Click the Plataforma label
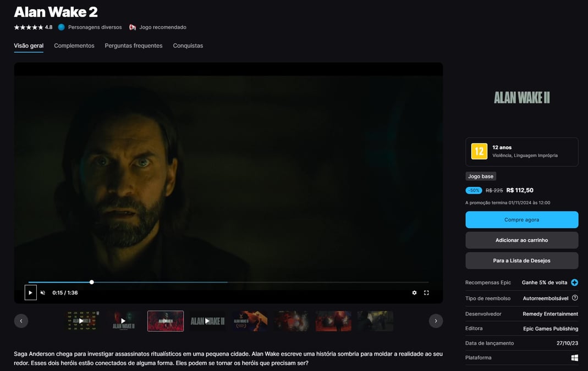Image resolution: width=588 pixels, height=371 pixels. coord(479,357)
